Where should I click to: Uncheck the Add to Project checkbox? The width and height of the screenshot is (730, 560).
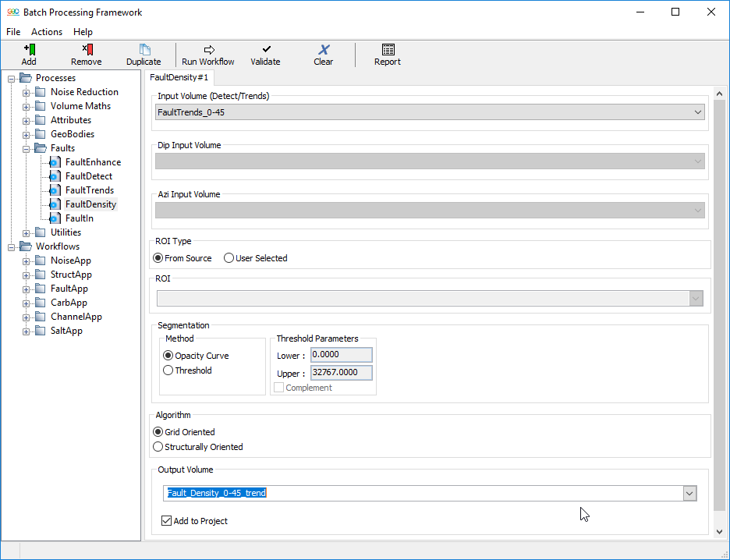point(166,521)
